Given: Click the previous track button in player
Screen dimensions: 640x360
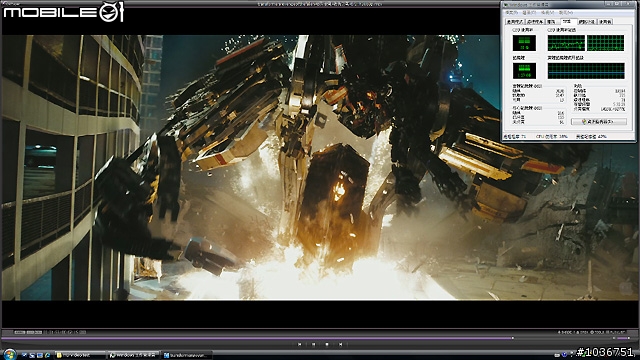Looking at the screenshot, I should pyautogui.click(x=300, y=344).
